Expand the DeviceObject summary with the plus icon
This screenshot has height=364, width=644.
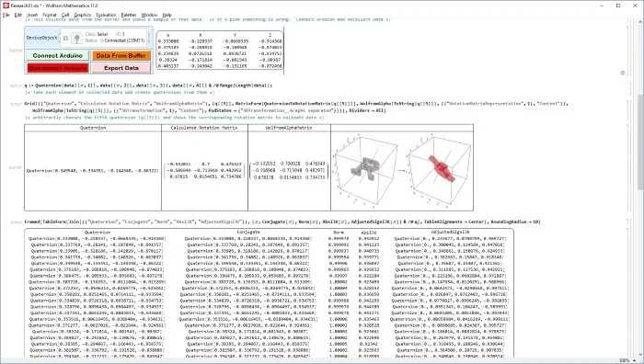pyautogui.click(x=65, y=38)
